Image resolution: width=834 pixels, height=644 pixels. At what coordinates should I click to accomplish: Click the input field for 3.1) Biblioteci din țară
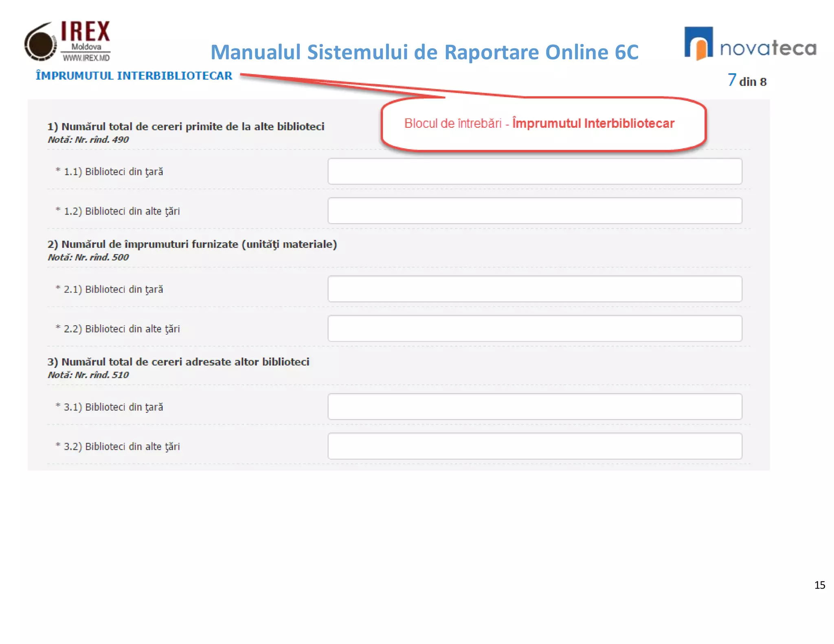(535, 407)
